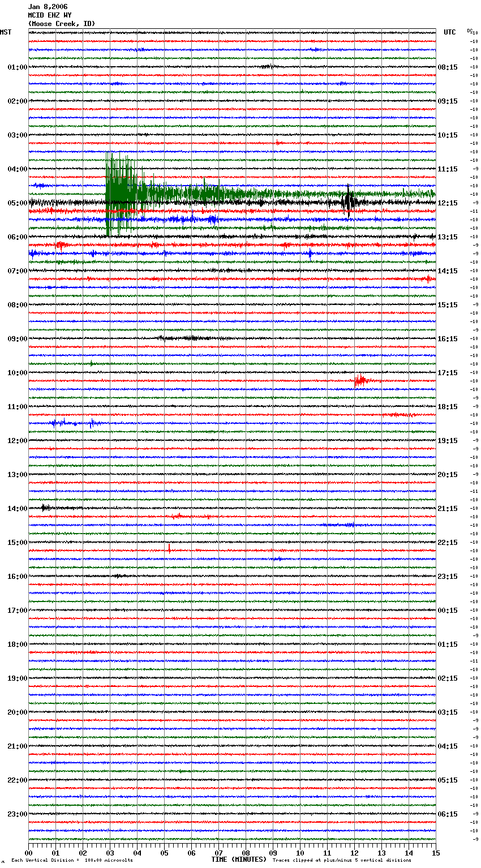Click the date text "Jan 8,2006"
The width and height of the screenshot is (481, 868).
click(x=48, y=7)
